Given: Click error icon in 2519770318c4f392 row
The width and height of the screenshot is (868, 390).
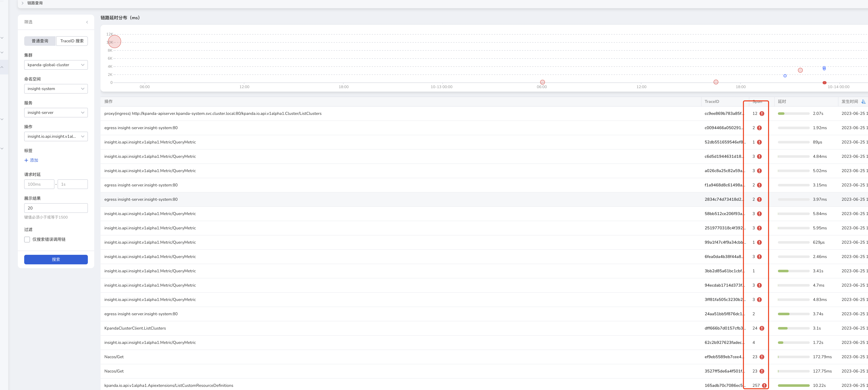Looking at the screenshot, I should (x=759, y=228).
